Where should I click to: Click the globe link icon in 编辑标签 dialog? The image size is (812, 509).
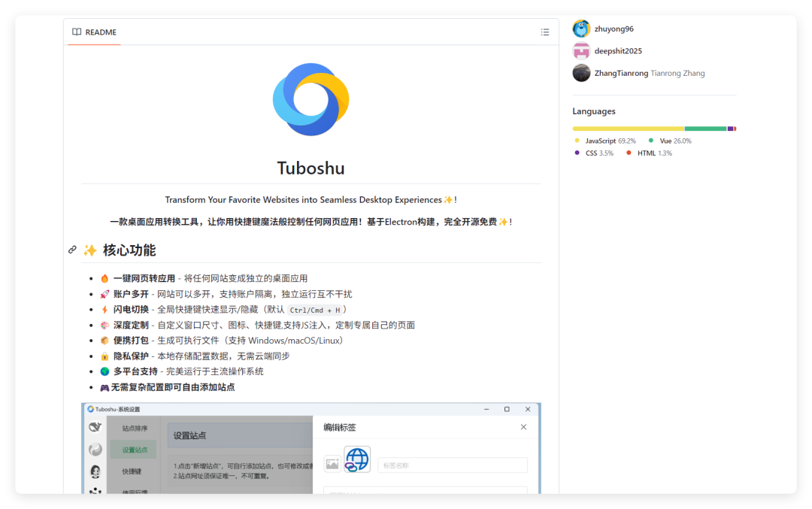point(357,460)
